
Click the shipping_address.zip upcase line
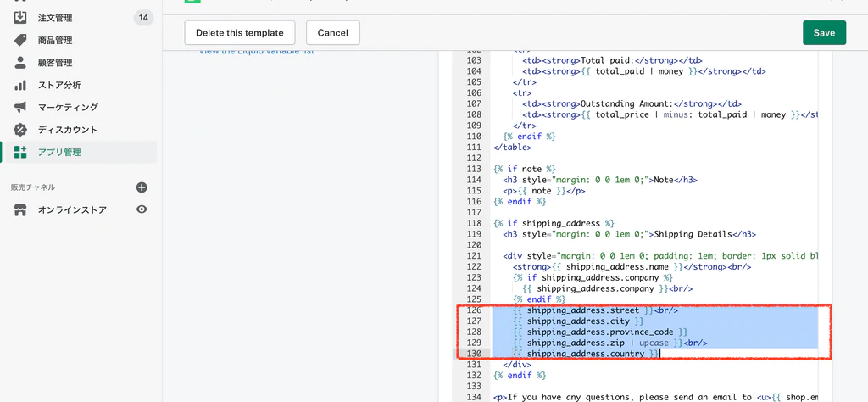[x=609, y=343]
